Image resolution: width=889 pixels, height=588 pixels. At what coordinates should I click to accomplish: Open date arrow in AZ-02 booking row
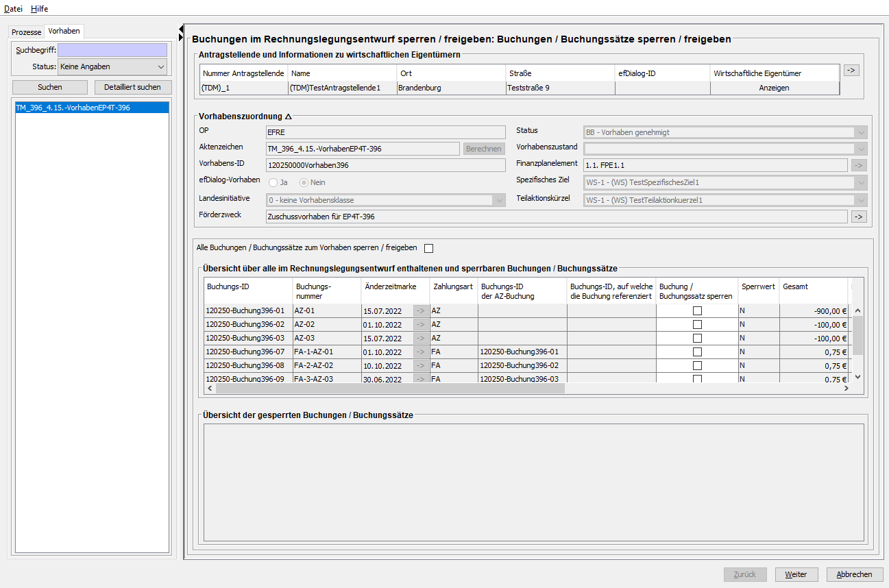tap(420, 325)
